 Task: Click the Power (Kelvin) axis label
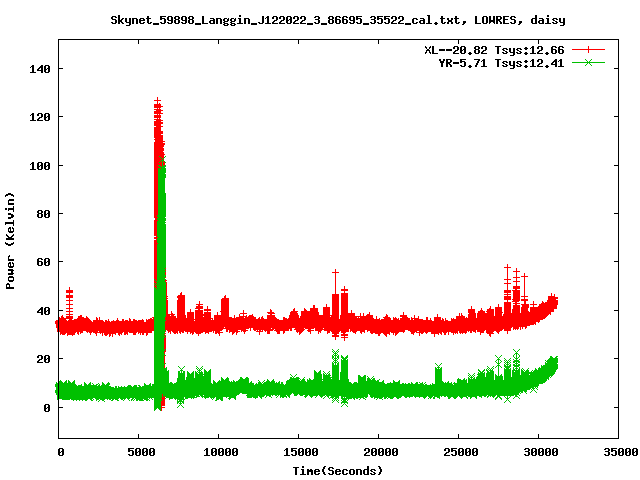pos(10,241)
